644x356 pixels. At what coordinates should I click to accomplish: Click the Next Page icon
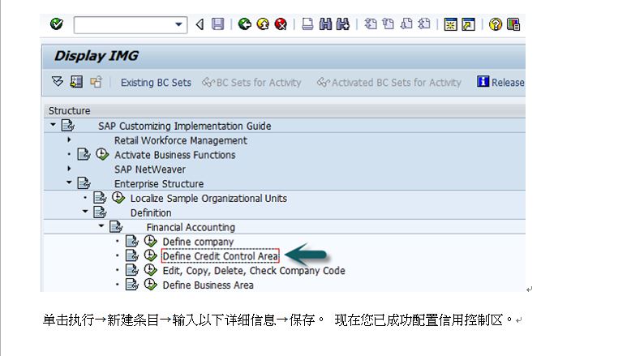click(406, 24)
